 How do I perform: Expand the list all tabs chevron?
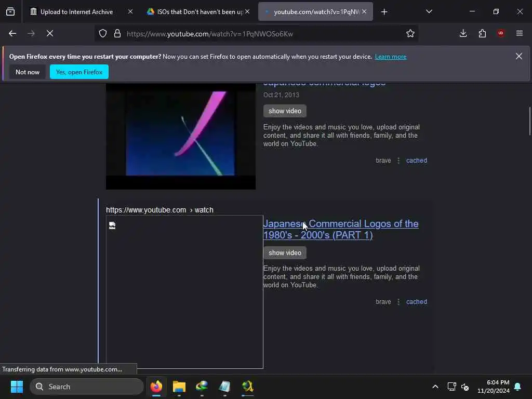(429, 11)
